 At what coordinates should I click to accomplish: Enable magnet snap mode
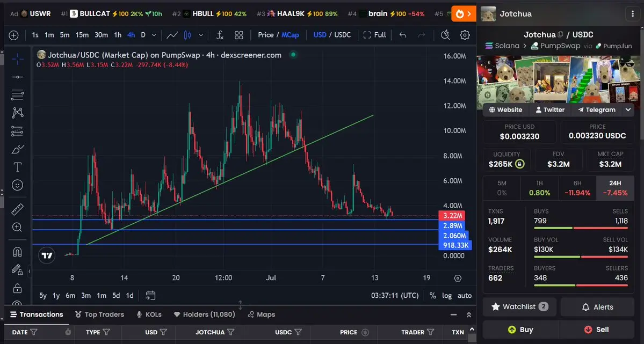click(17, 252)
